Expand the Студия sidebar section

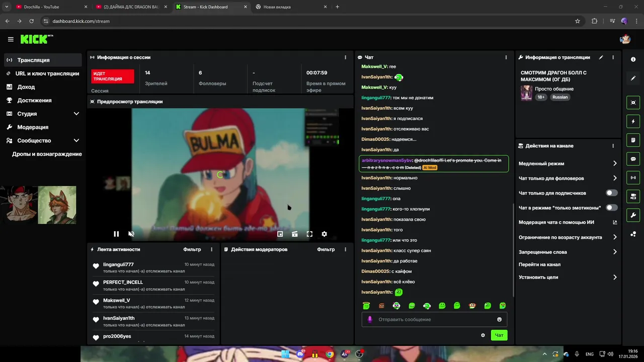(x=76, y=114)
